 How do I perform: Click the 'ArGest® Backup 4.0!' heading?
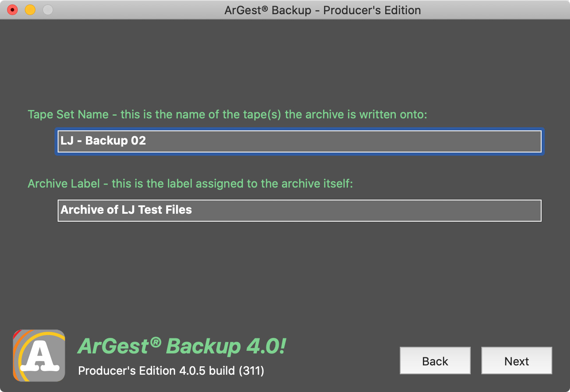pos(182,346)
